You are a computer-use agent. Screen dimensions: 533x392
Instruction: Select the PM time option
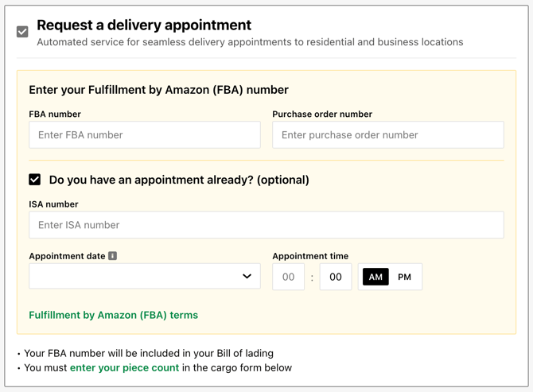[404, 277]
